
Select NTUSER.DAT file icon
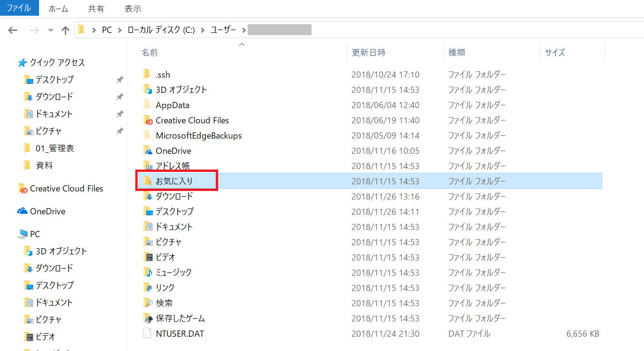(147, 333)
